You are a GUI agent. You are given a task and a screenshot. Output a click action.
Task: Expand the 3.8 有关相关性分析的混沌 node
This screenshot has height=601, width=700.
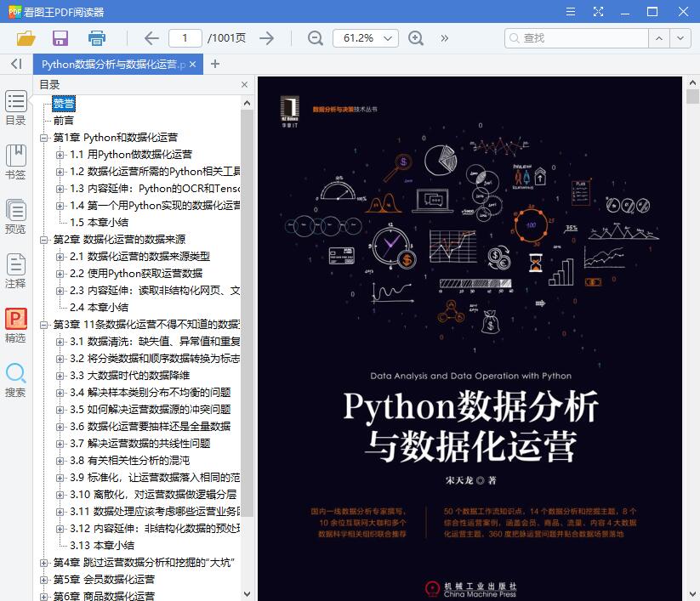60,461
